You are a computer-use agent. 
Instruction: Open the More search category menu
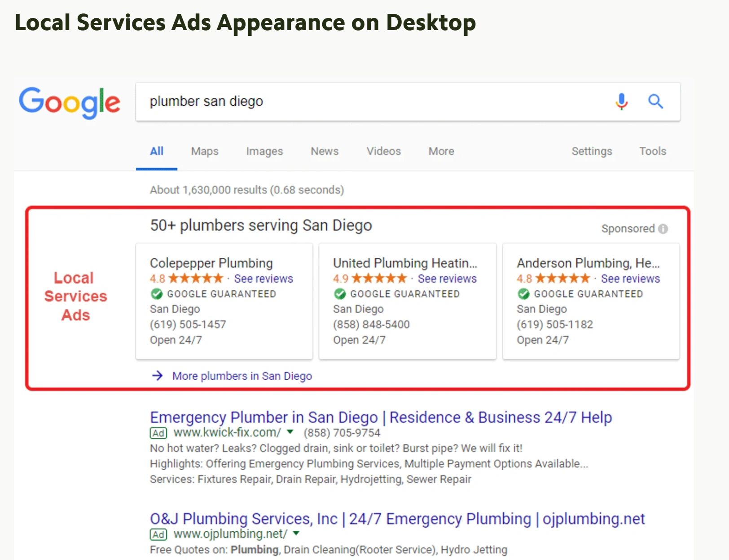point(441,151)
